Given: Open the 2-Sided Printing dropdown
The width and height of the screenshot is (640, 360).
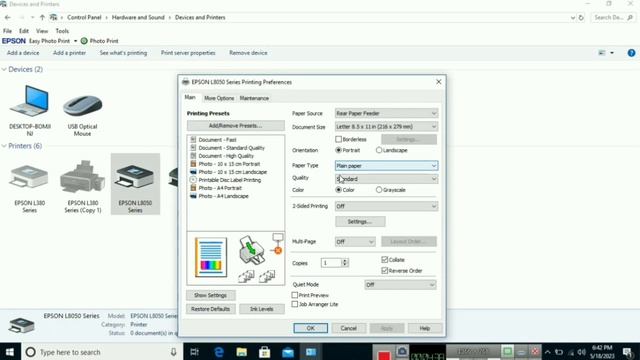Looking at the screenshot, I should [386, 206].
